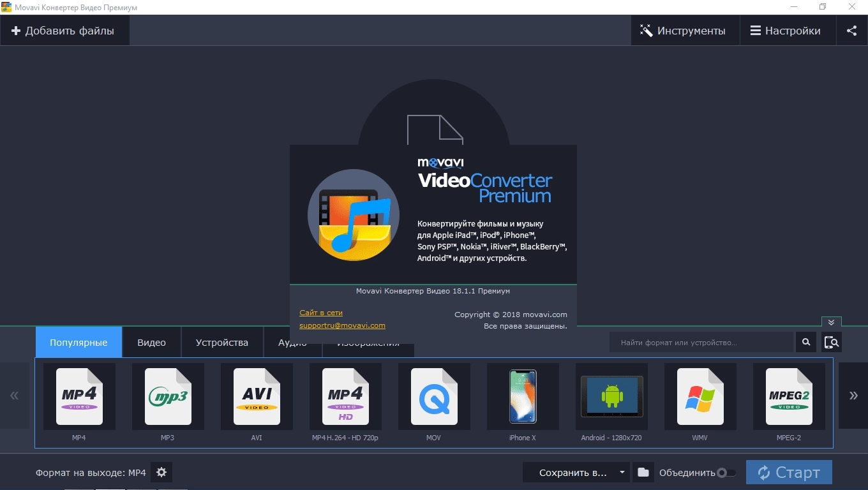Image resolution: width=868 pixels, height=490 pixels.
Task: Click the share icon in top bar
Action: [852, 31]
